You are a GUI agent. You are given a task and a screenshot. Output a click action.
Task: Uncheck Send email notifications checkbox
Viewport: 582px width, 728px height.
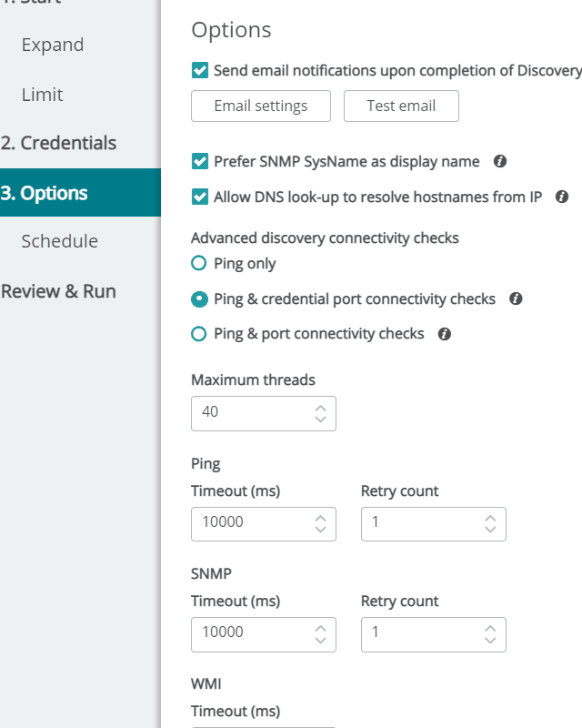coord(199,70)
